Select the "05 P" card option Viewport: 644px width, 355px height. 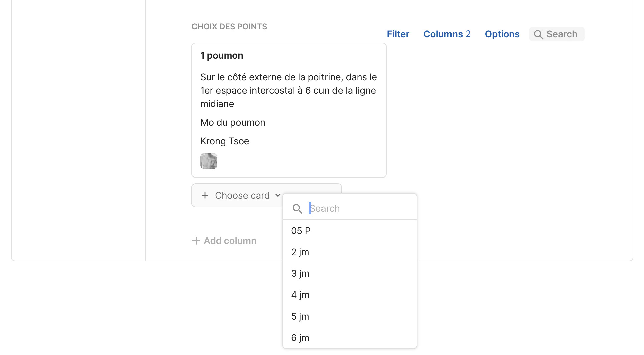pos(301,231)
